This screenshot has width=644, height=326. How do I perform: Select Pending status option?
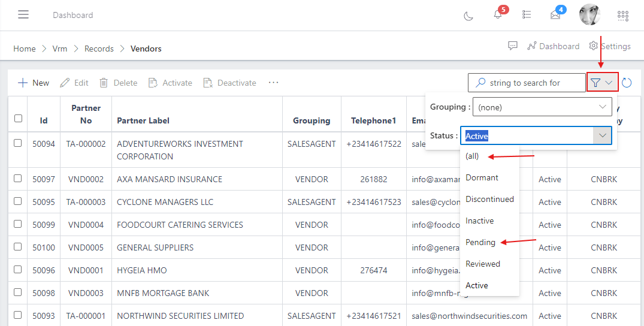coord(489,242)
